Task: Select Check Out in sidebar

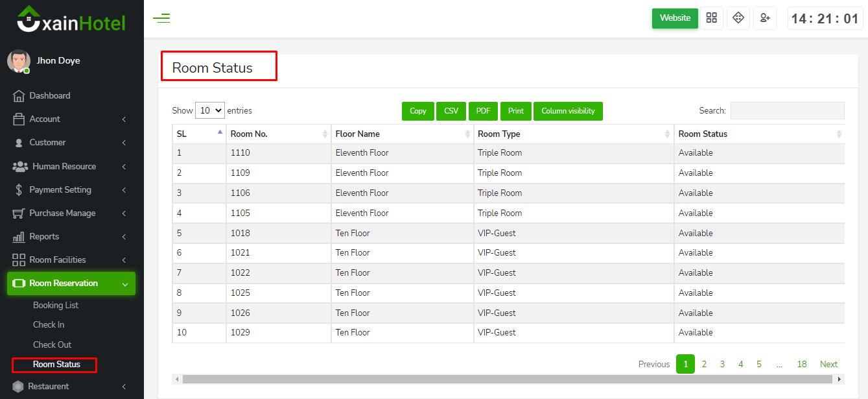Action: 53,345
